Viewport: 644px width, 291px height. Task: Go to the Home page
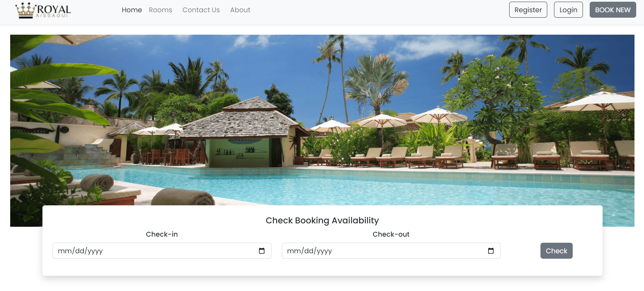pyautogui.click(x=132, y=10)
